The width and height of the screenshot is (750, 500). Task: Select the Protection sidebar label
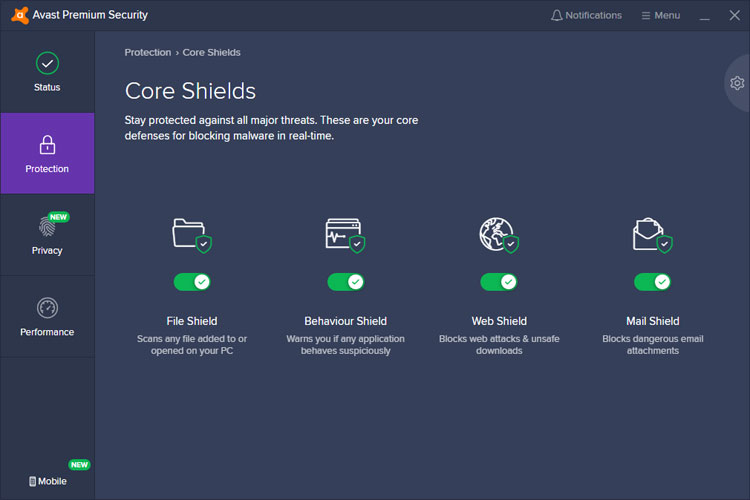(47, 169)
